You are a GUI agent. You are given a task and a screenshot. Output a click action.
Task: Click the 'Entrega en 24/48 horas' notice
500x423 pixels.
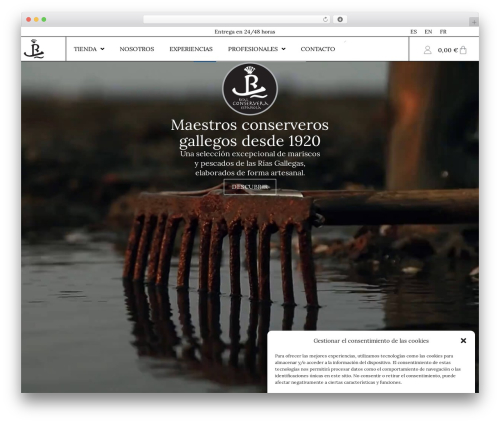245,32
